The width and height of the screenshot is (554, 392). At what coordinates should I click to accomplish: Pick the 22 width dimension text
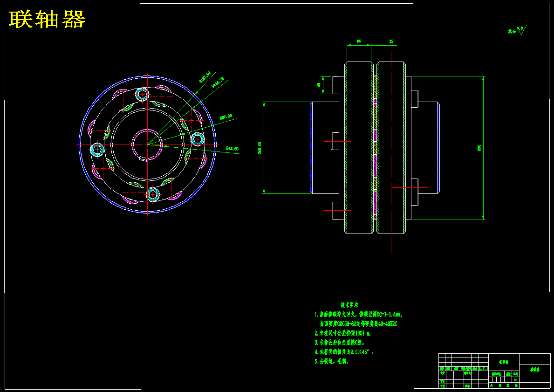(x=391, y=41)
